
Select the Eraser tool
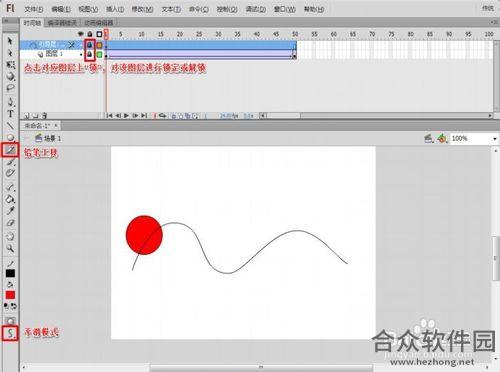point(10,223)
